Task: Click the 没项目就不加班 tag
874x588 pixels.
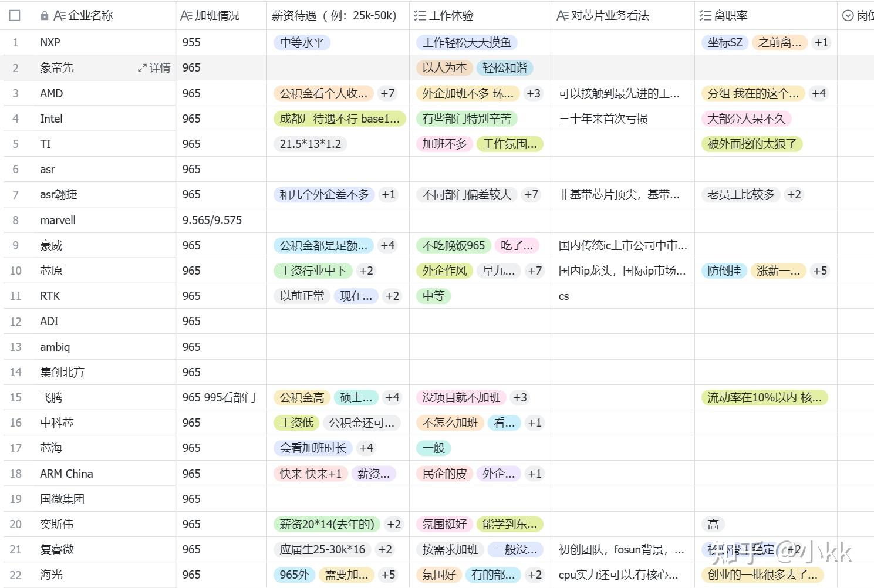Action: tap(461, 398)
